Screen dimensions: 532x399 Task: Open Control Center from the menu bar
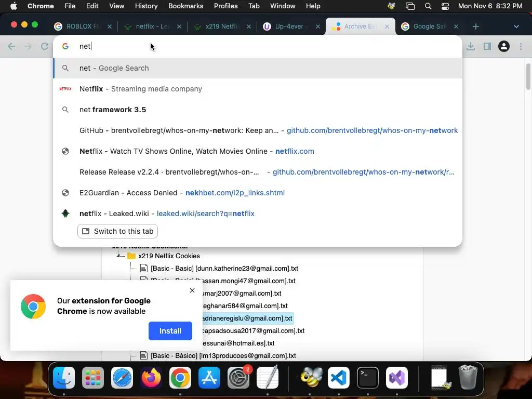445,6
